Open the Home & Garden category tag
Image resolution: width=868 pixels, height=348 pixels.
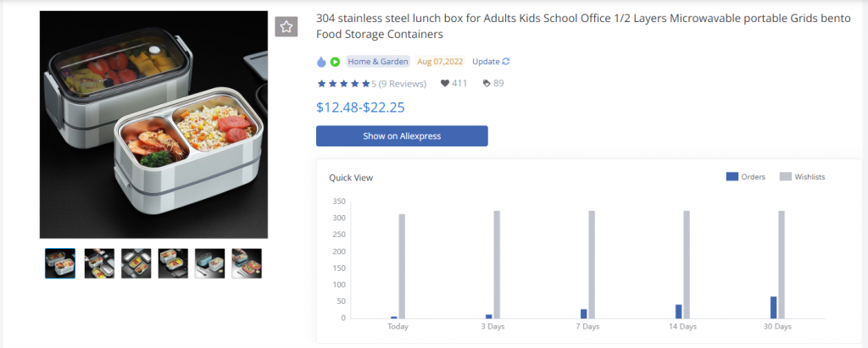point(378,62)
